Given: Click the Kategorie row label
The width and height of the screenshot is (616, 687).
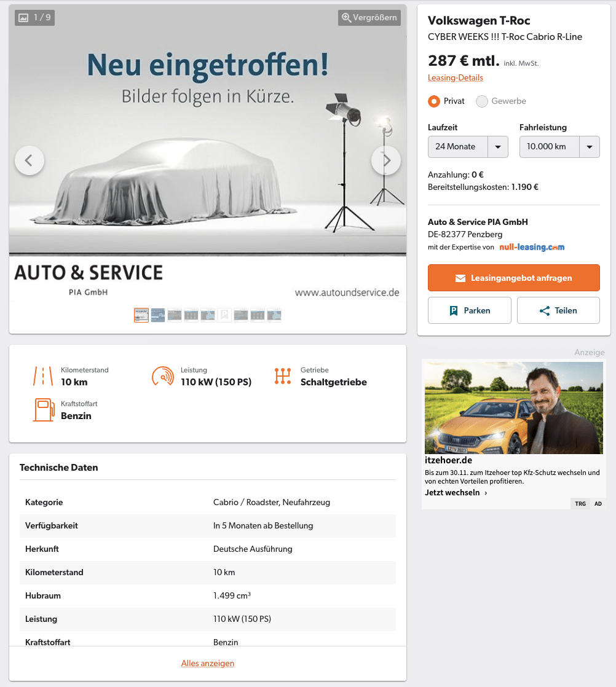Looking at the screenshot, I should pos(44,502).
